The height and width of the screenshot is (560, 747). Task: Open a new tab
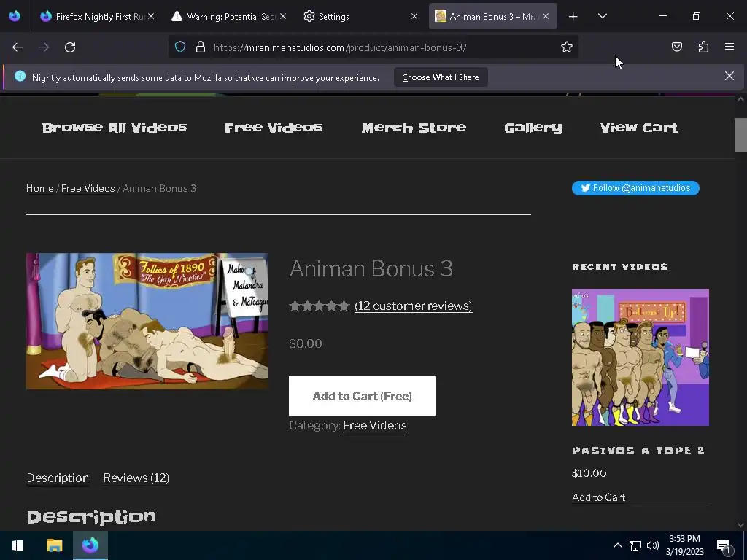click(573, 17)
